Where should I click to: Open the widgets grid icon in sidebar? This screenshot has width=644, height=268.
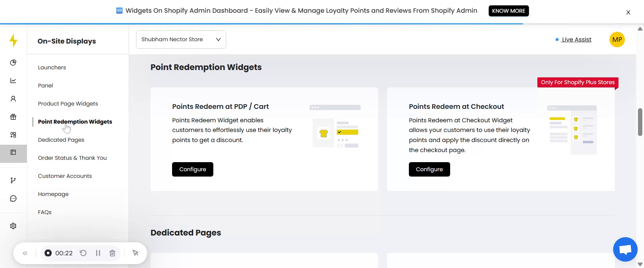point(13,135)
